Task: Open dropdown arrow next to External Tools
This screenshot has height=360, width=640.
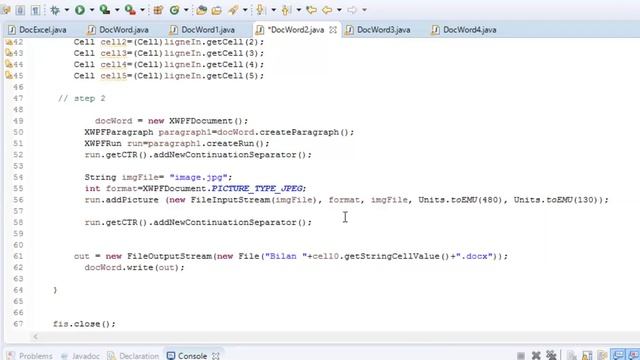Action: 142,10
